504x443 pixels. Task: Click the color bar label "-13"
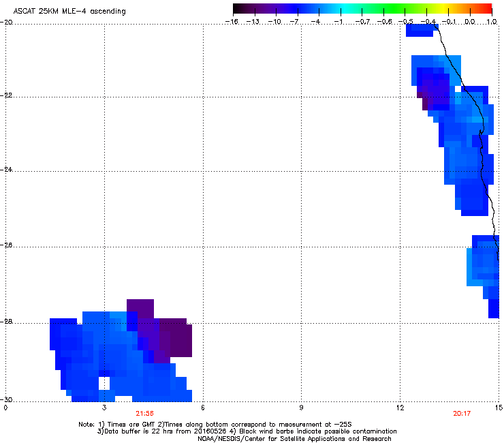pyautogui.click(x=253, y=22)
